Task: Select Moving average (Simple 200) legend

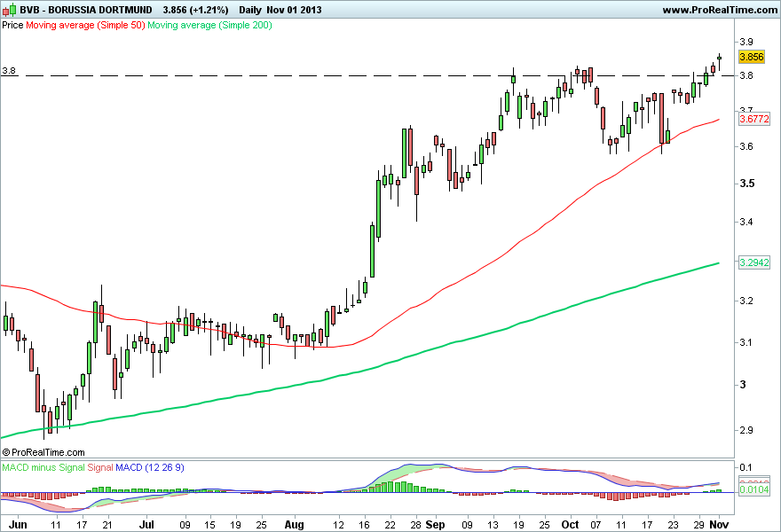Action: click(209, 25)
